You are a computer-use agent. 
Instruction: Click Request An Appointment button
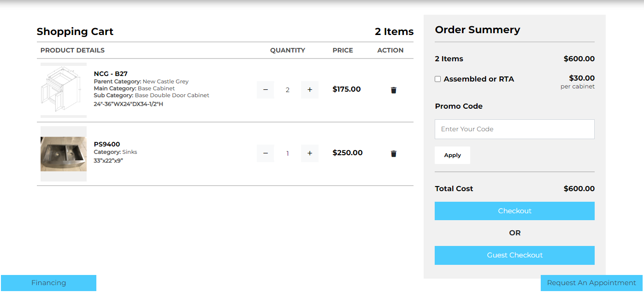pyautogui.click(x=591, y=283)
